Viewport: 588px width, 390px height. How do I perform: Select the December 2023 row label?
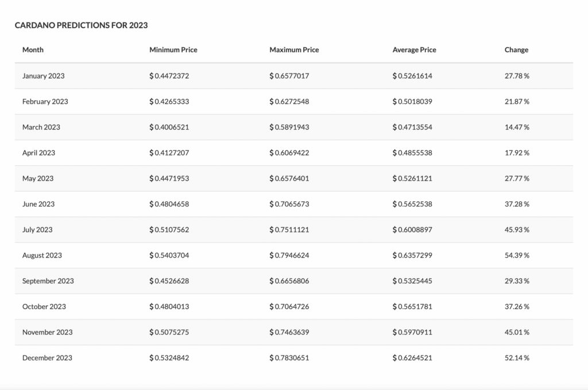(x=47, y=358)
